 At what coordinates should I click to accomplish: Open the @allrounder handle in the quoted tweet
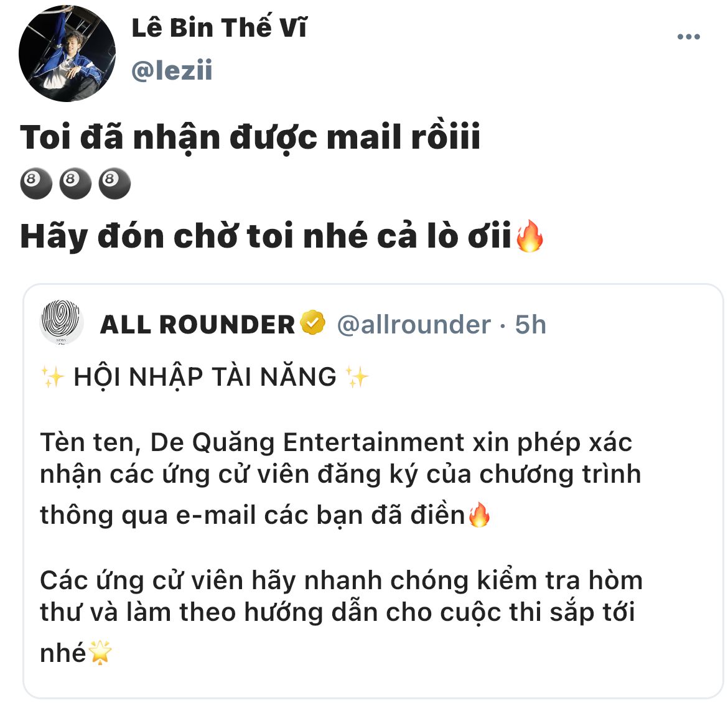pos(414,324)
